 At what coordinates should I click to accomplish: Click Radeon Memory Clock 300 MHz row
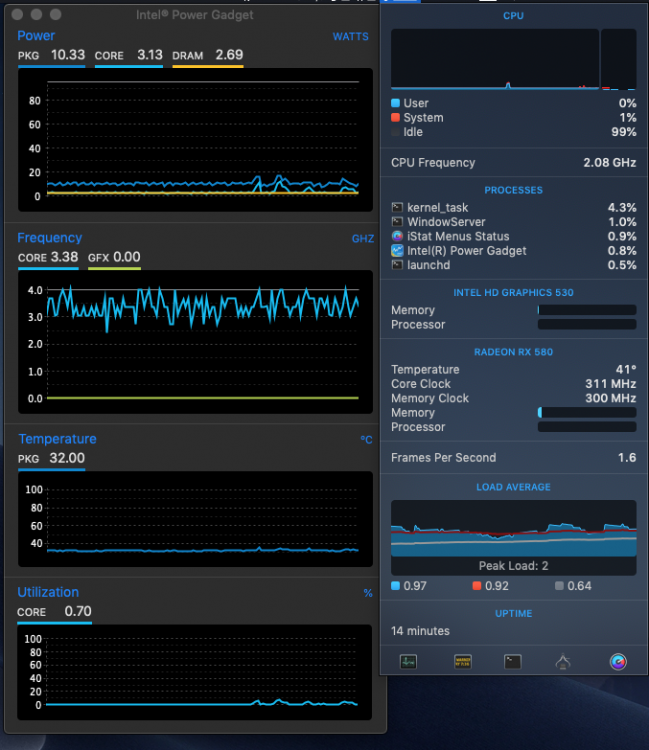[x=514, y=398]
